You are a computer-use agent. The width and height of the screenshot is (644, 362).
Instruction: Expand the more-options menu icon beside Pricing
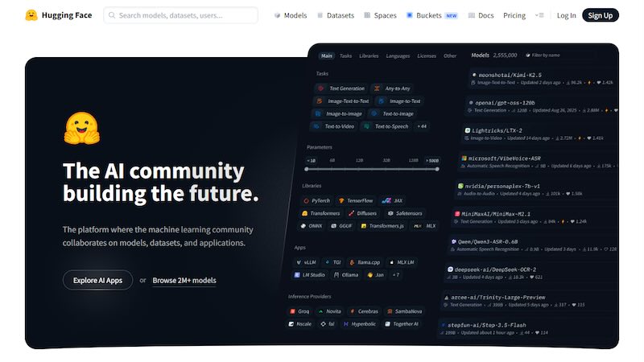pos(539,15)
